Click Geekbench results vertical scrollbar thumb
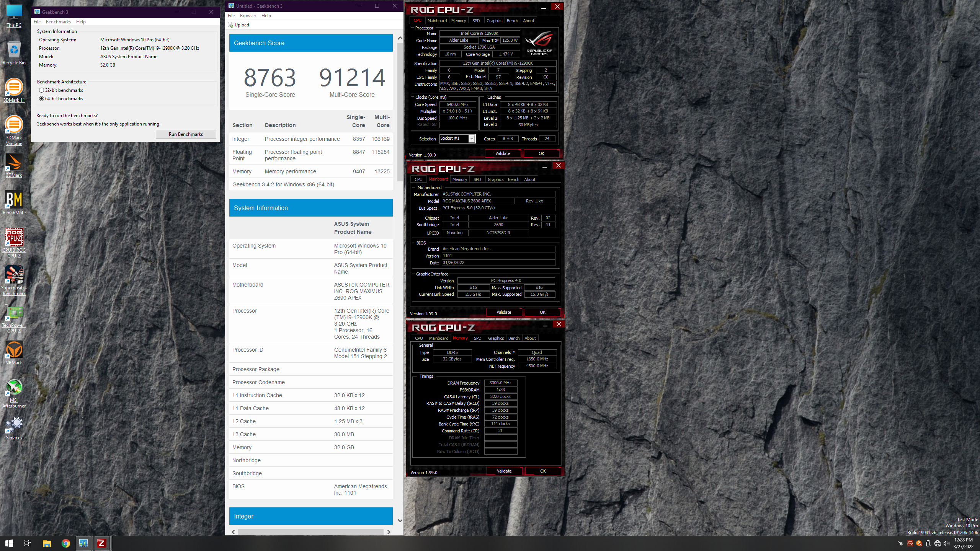 [x=400, y=112]
